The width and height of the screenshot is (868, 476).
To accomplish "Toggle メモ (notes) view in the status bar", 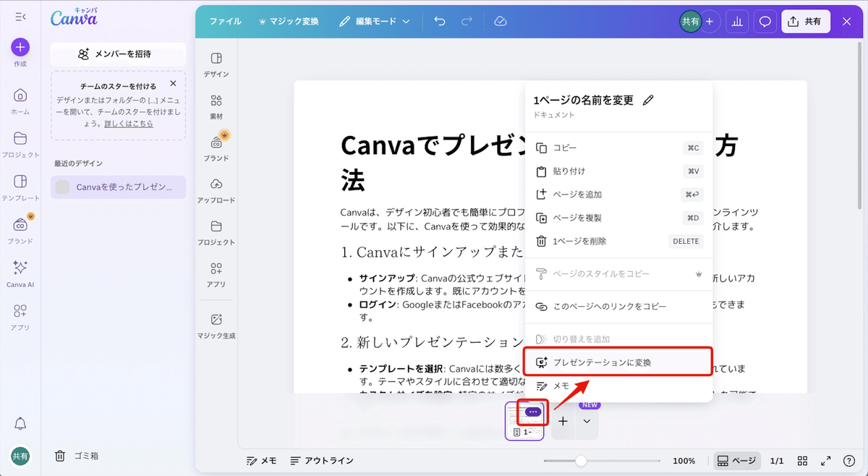I will (x=260, y=460).
